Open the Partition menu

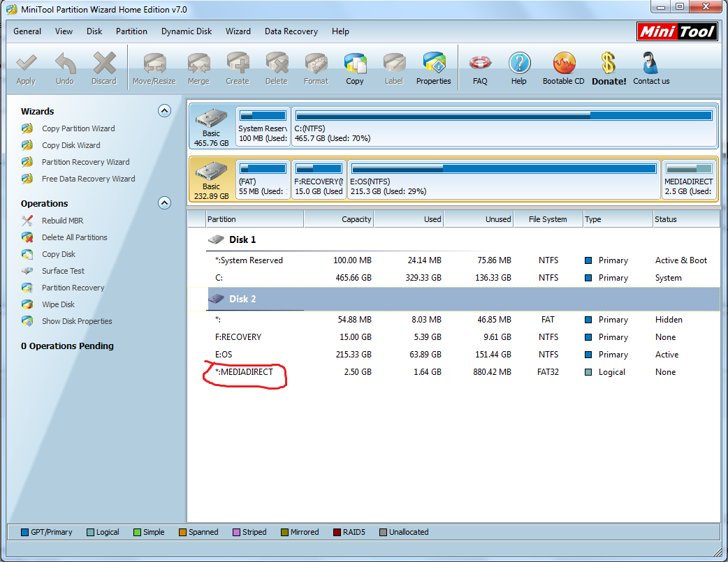(132, 31)
